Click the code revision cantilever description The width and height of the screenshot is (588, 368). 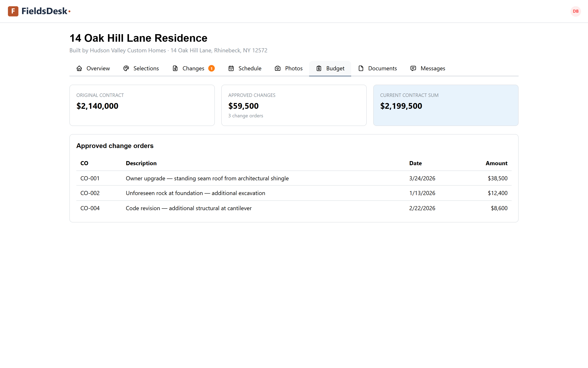[189, 208]
